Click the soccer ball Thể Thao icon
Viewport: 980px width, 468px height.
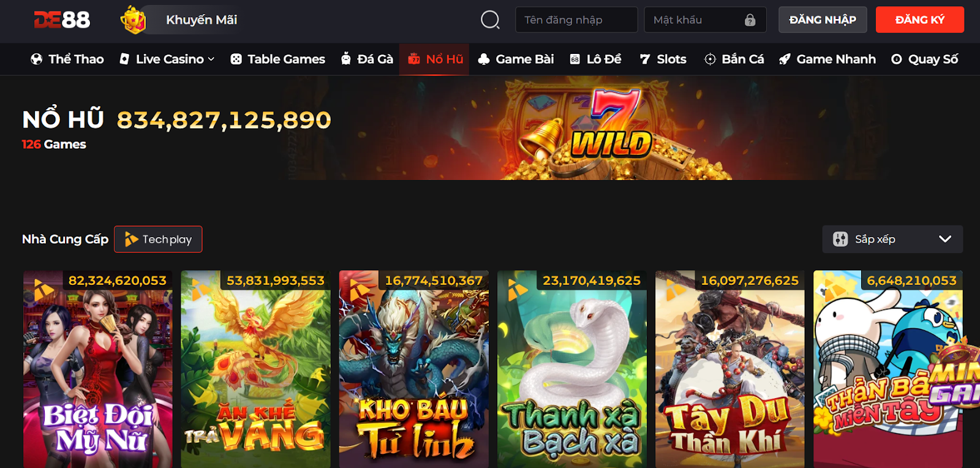[37, 59]
